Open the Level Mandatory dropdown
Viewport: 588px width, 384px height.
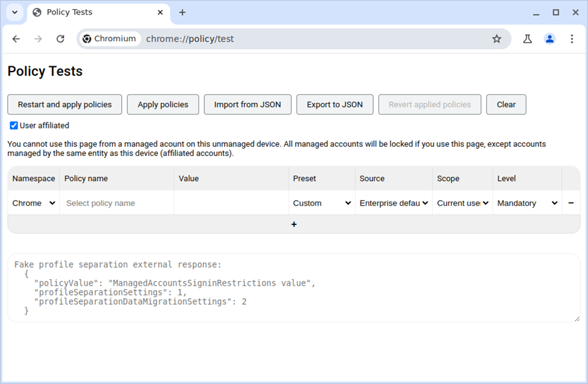click(x=527, y=203)
